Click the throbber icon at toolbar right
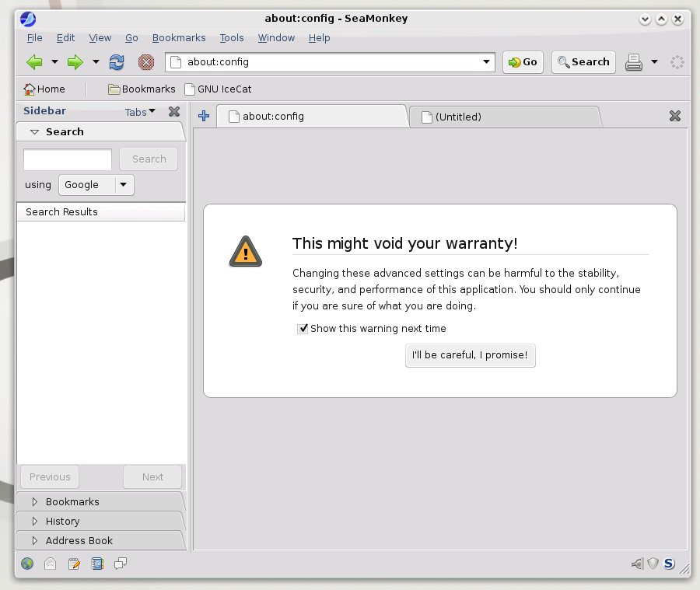This screenshot has width=700, height=590. pyautogui.click(x=677, y=62)
